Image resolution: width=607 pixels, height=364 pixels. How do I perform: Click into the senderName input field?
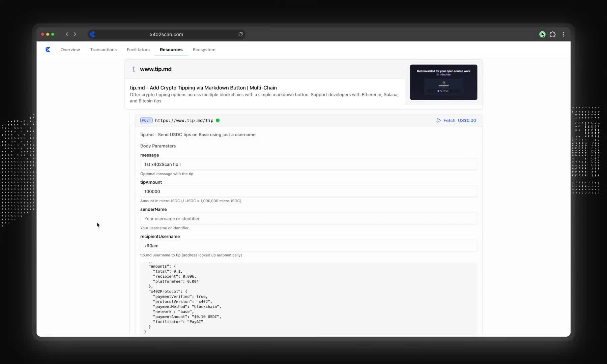[309, 219]
